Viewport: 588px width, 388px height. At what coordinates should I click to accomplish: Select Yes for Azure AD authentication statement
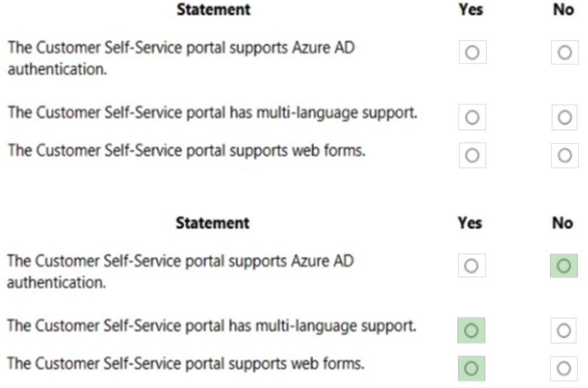[471, 52]
